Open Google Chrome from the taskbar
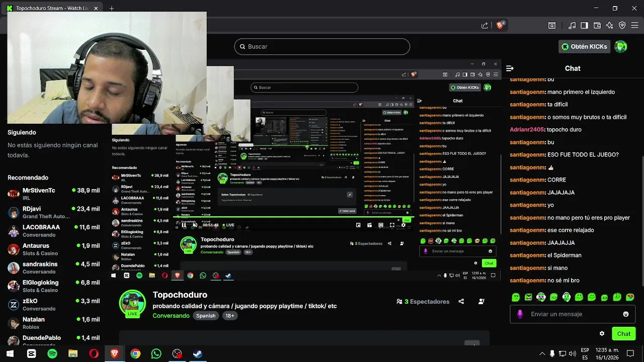 point(135,354)
